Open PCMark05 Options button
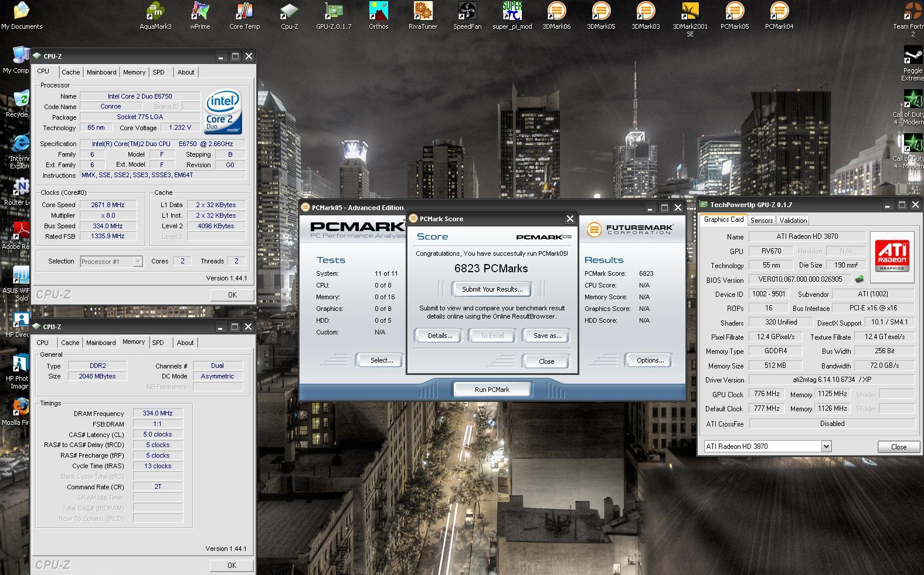This screenshot has height=575, width=924. [650, 360]
